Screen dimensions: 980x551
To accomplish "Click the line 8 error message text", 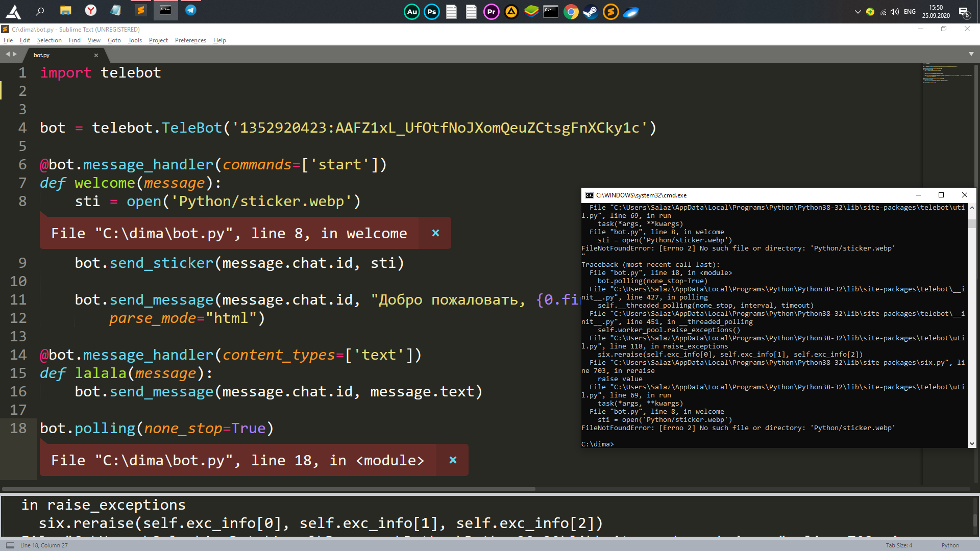I will coord(229,233).
